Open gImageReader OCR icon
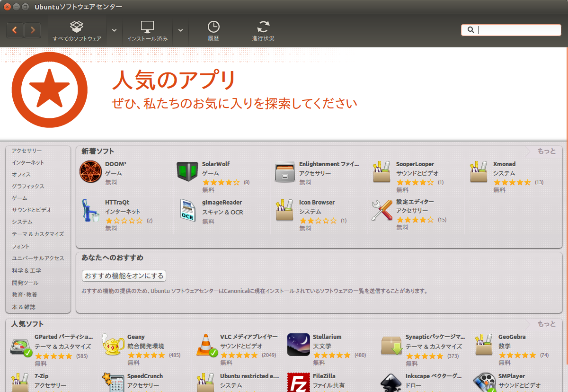 [187, 210]
